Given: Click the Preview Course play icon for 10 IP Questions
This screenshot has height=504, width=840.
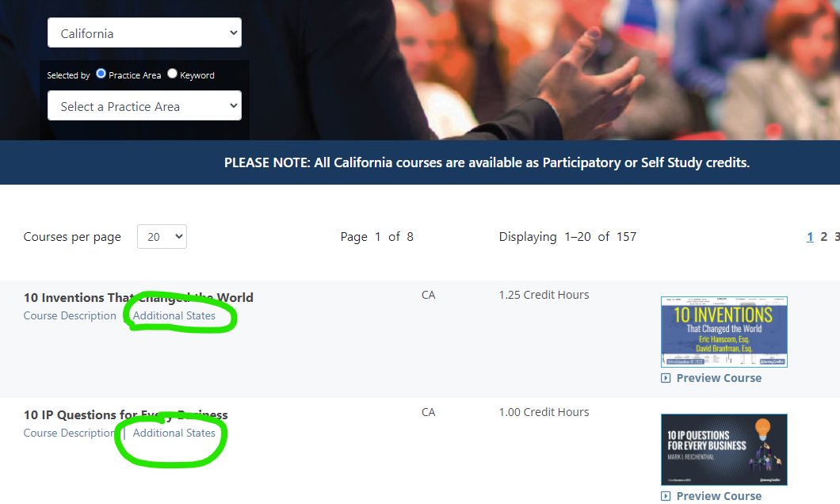Looking at the screenshot, I should [666, 495].
